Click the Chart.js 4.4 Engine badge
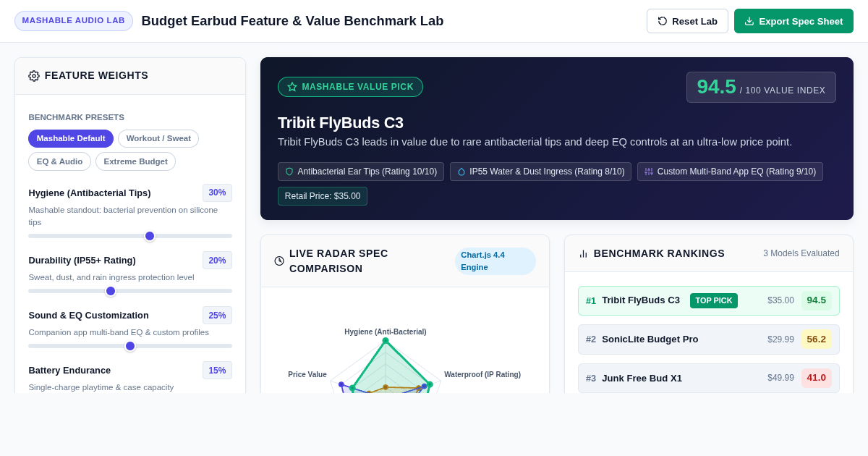Viewport: 868px width, 456px height. [495, 261]
